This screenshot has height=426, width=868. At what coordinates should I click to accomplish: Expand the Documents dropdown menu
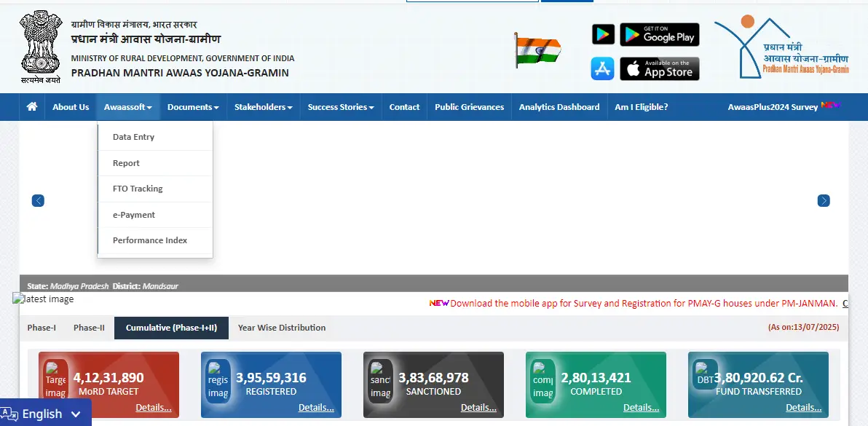(x=193, y=107)
